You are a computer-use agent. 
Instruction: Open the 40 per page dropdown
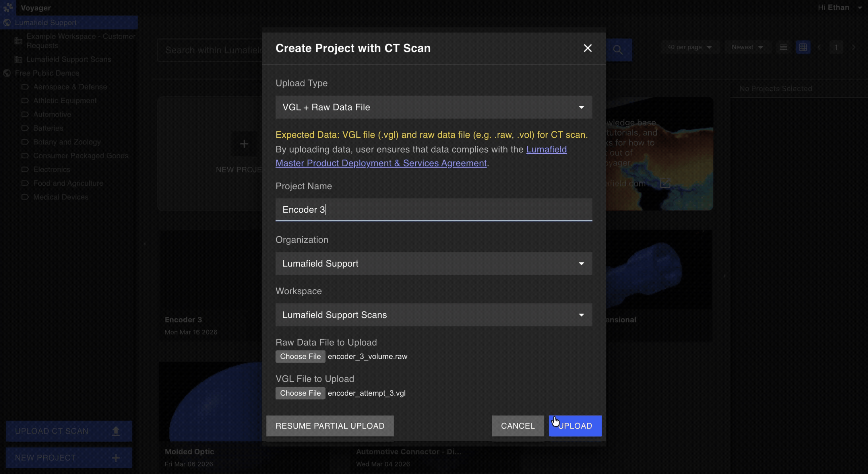[x=689, y=47]
